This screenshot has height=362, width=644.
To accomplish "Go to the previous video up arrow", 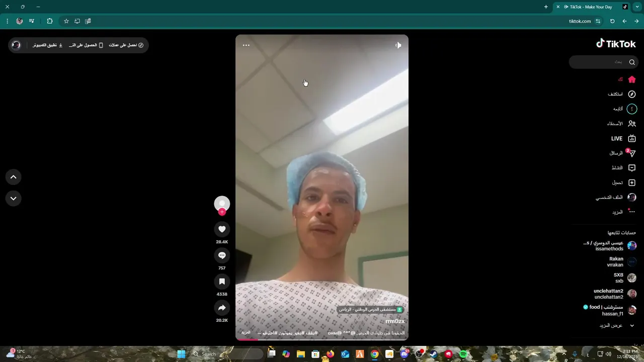I will tap(14, 177).
